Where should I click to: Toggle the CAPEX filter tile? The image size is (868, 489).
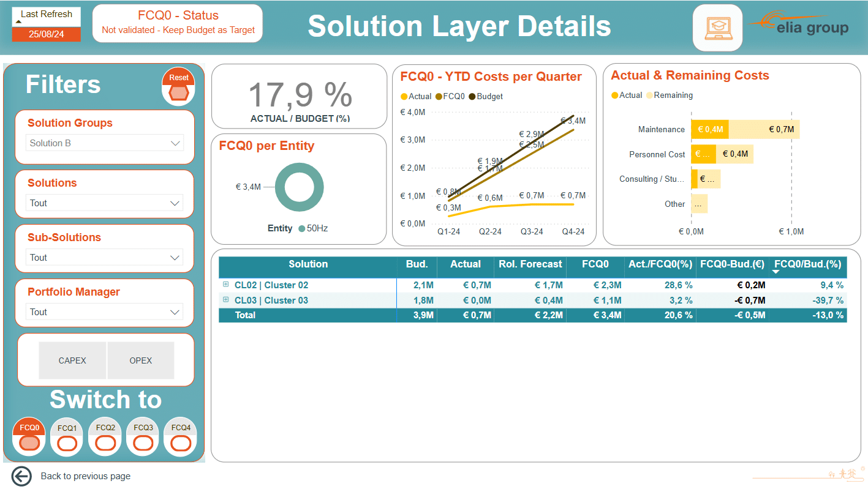72,360
